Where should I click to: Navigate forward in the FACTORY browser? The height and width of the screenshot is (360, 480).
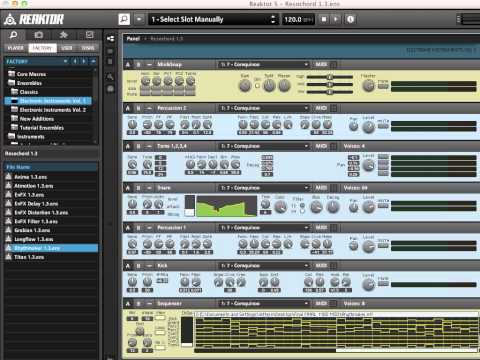[84, 61]
